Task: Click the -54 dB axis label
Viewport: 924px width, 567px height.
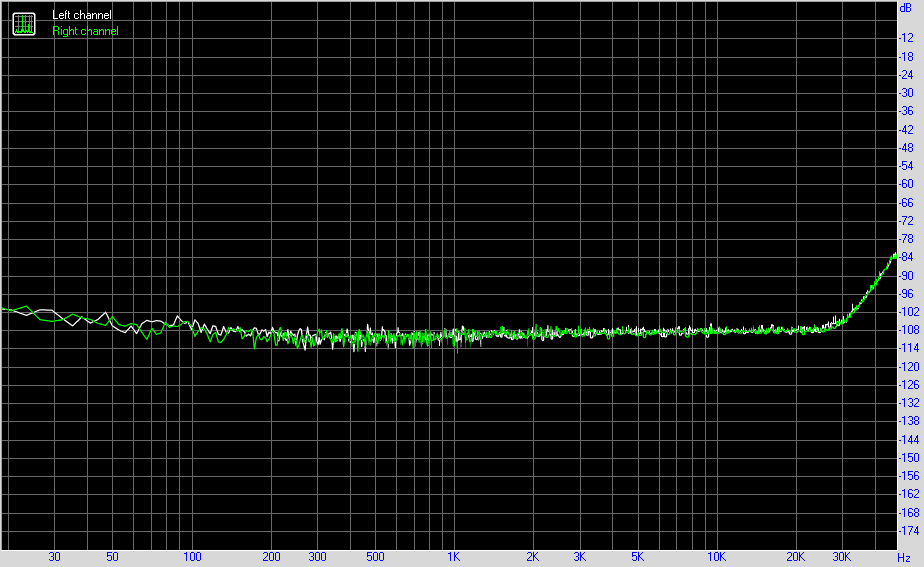Action: tap(906, 166)
